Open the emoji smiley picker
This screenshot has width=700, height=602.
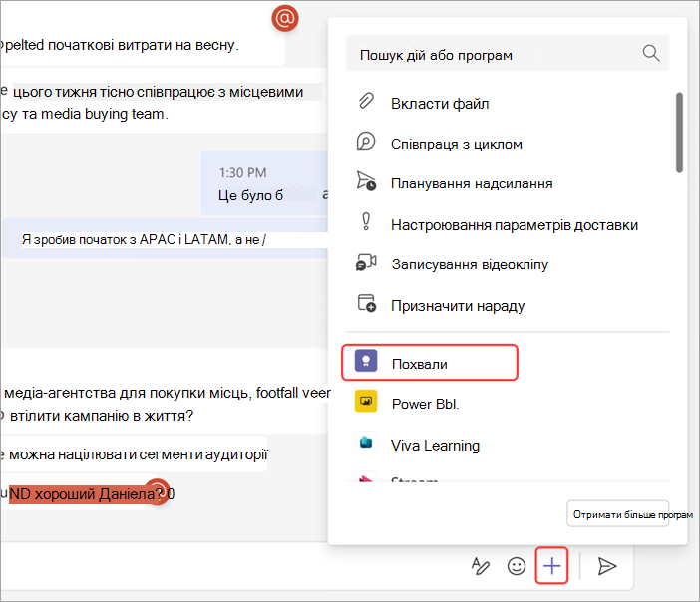[517, 566]
